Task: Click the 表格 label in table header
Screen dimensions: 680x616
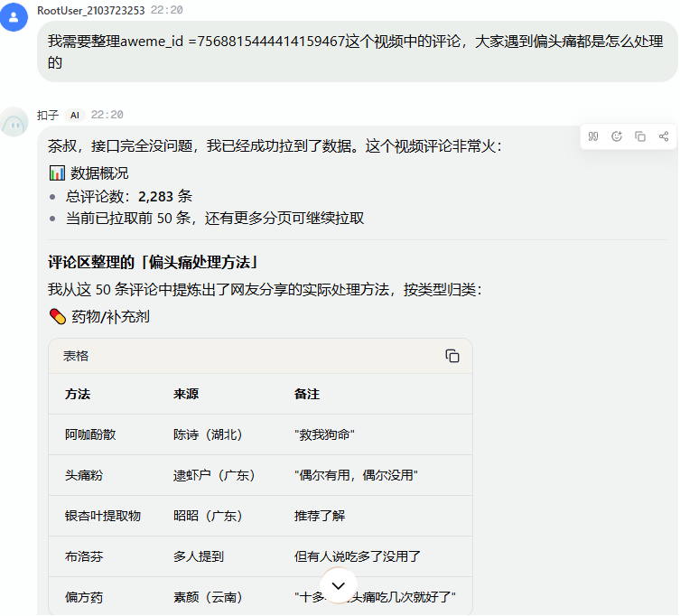Action: (76, 356)
